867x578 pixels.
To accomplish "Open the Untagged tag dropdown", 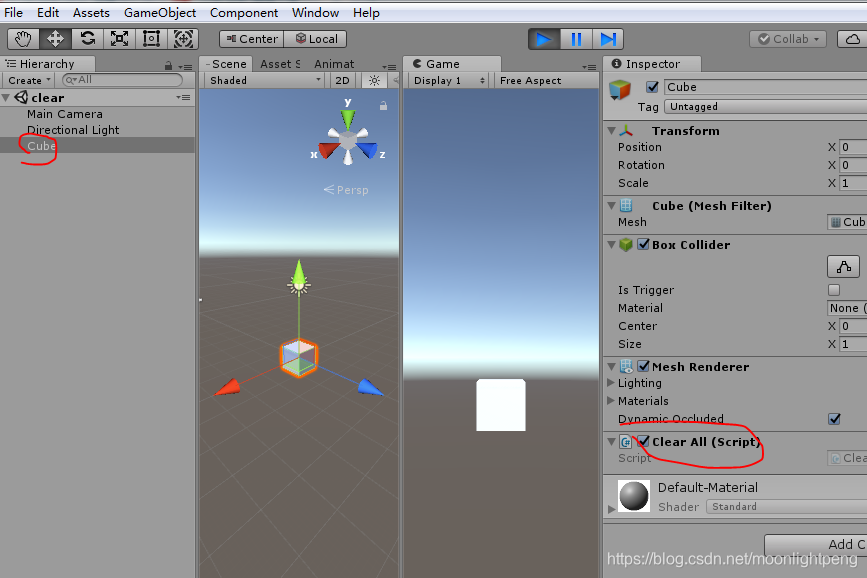I will point(765,107).
